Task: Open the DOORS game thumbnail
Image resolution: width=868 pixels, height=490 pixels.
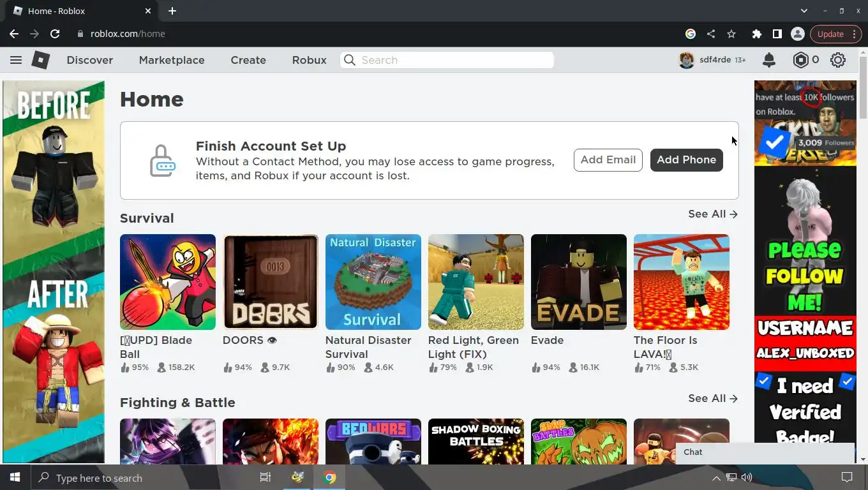Action: click(271, 282)
